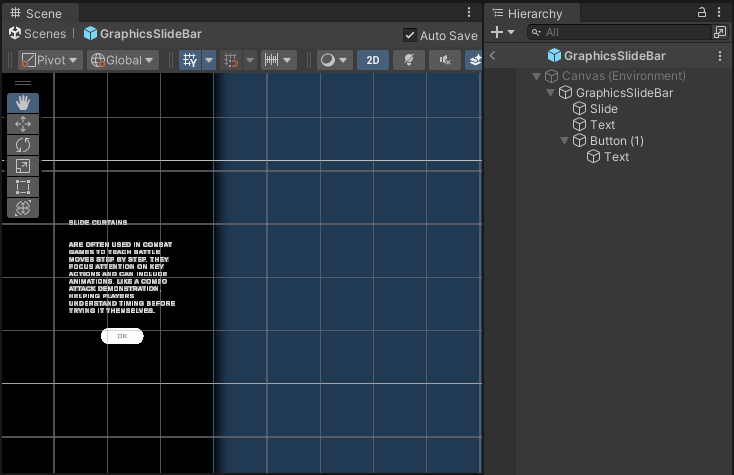Select the Hand (View) tool
Image resolution: width=734 pixels, height=475 pixels.
pos(23,103)
